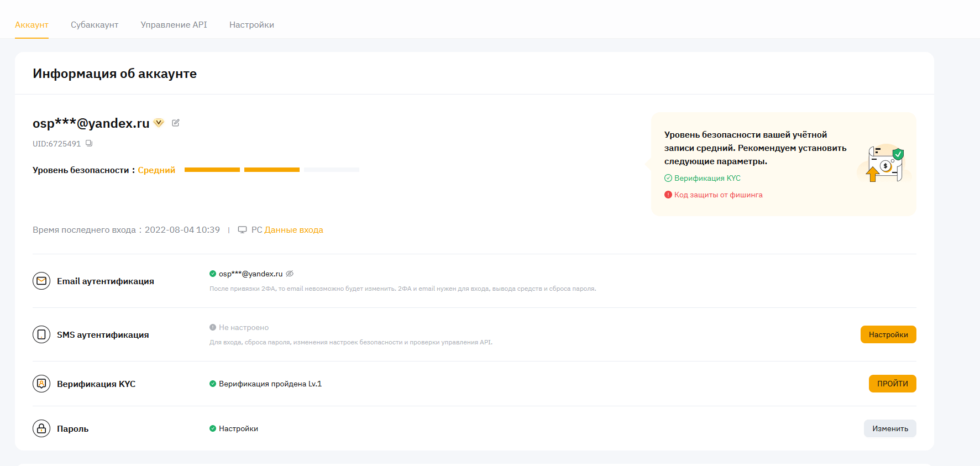Click the password padlock icon

coord(41,428)
